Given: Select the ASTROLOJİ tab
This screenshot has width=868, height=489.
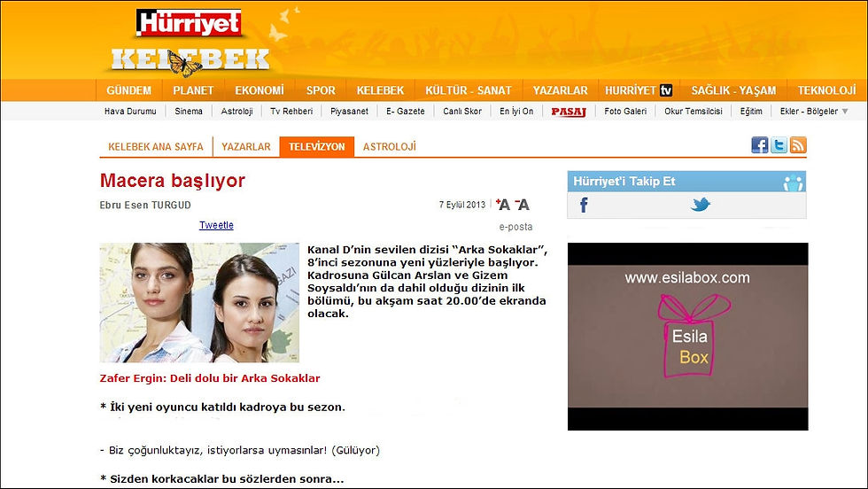Looking at the screenshot, I should (x=389, y=147).
